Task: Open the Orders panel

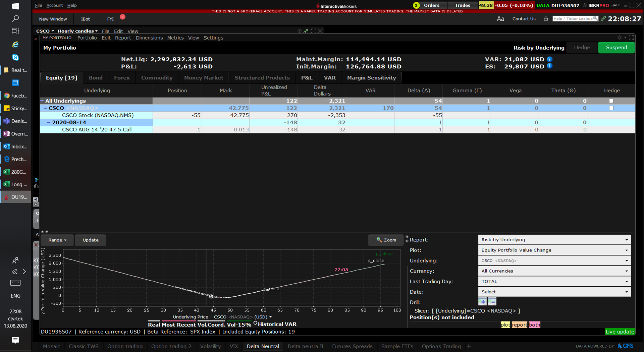Action: coord(431,5)
